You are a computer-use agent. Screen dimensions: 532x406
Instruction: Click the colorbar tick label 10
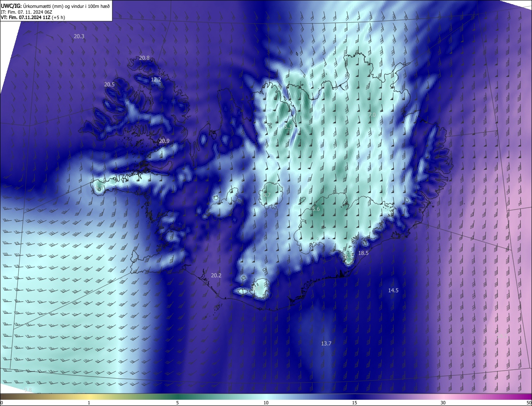coord(266,403)
